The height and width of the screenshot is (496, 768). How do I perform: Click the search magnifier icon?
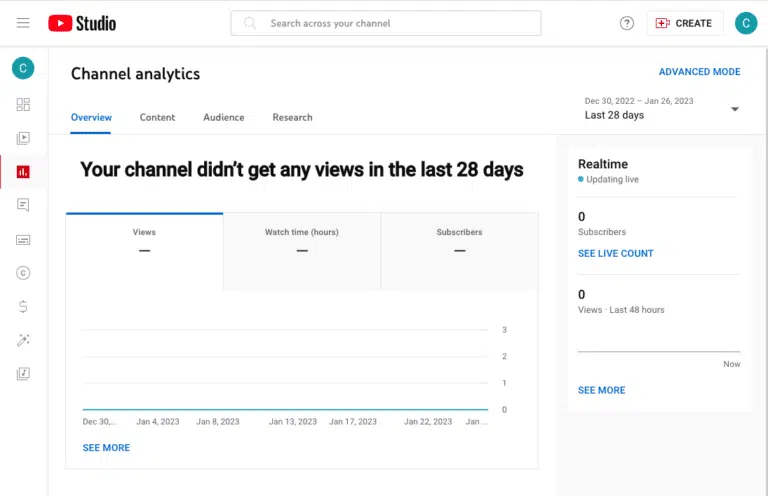[250, 23]
